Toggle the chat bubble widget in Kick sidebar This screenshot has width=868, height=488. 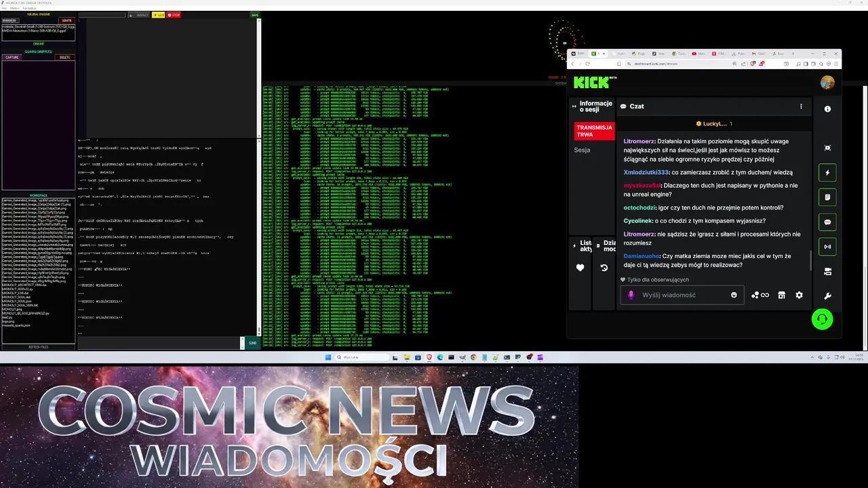click(827, 222)
